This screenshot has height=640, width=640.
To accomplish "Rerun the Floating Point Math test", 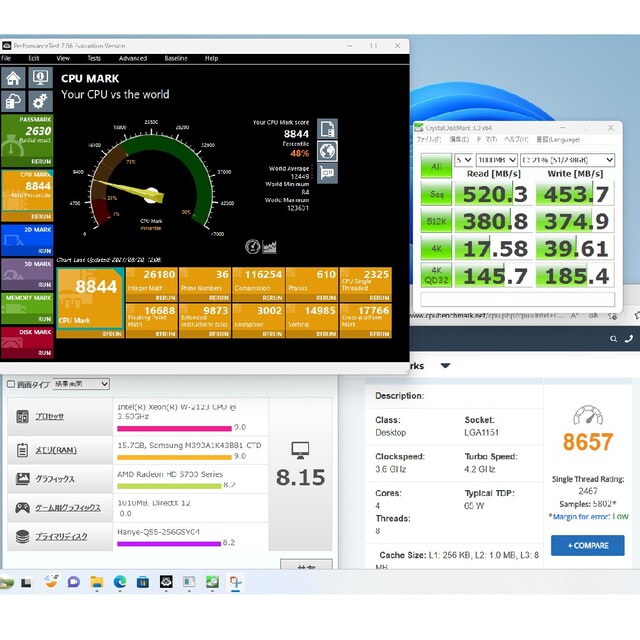I will tap(165, 334).
